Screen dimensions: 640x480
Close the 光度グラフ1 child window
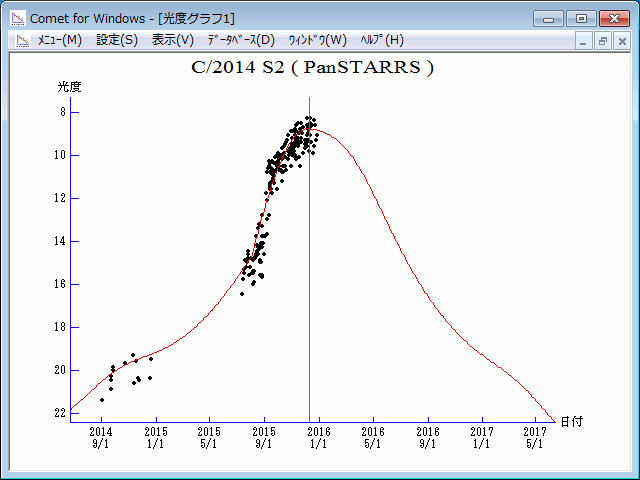point(622,41)
